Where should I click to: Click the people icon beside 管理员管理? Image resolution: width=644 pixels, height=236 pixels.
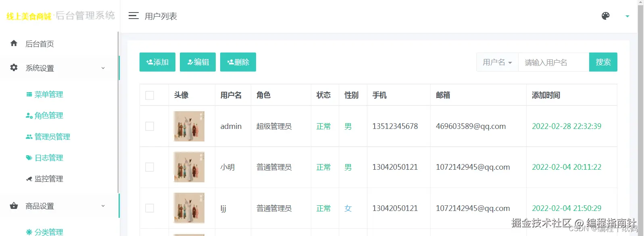pyautogui.click(x=29, y=137)
